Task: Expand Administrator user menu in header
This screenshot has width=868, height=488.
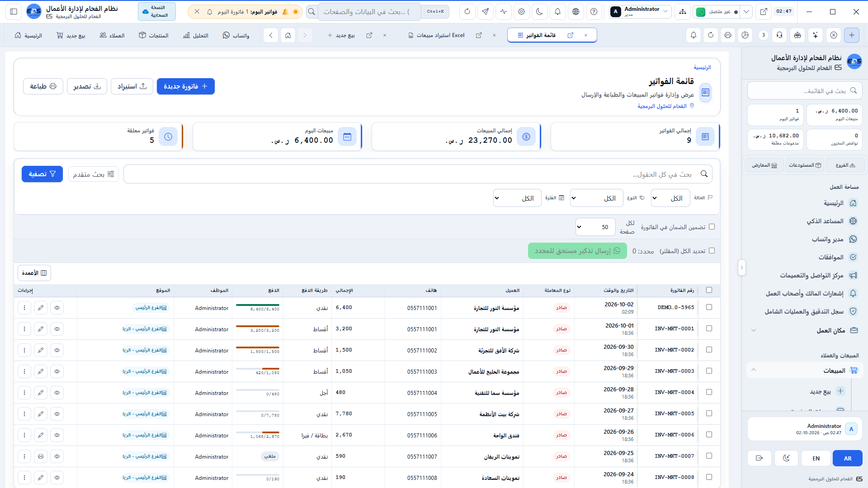Action: tap(640, 12)
